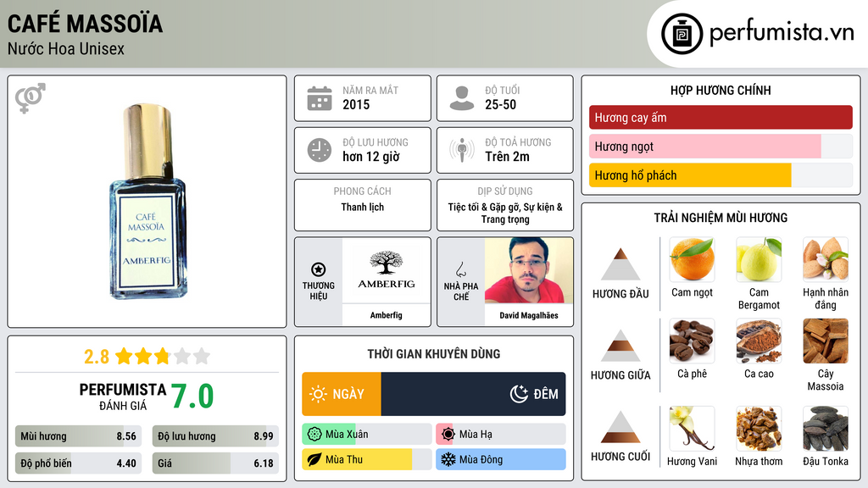Viewport: 868px width, 488px height.
Task: Click the sillage icon beside Độ toả hương
Action: (462, 150)
